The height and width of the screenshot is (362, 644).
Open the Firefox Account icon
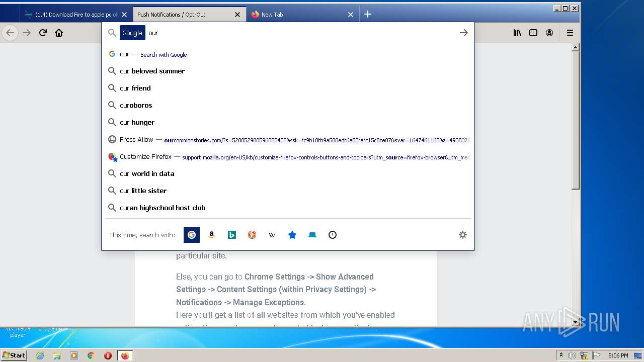pyautogui.click(x=549, y=33)
